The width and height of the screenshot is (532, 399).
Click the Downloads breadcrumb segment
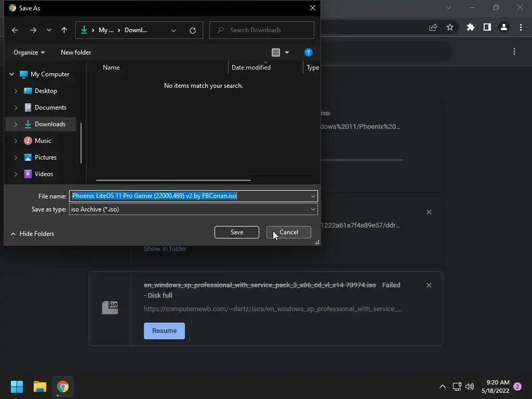[136, 30]
